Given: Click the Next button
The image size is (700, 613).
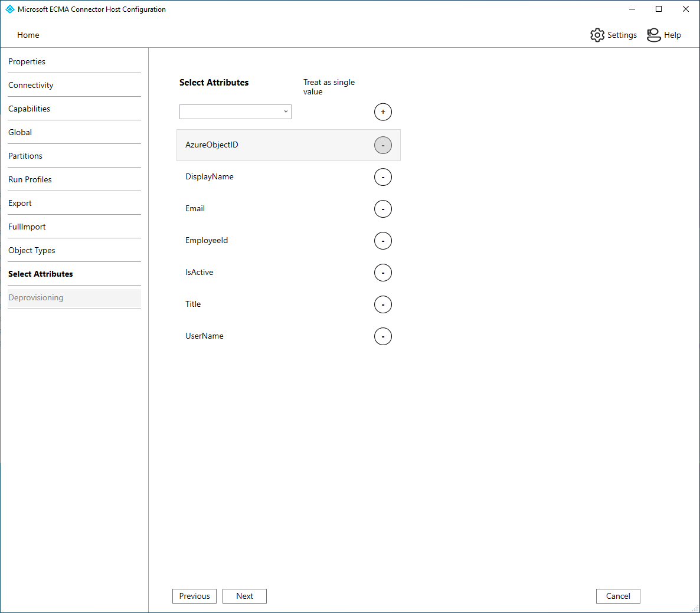Looking at the screenshot, I should (x=244, y=596).
